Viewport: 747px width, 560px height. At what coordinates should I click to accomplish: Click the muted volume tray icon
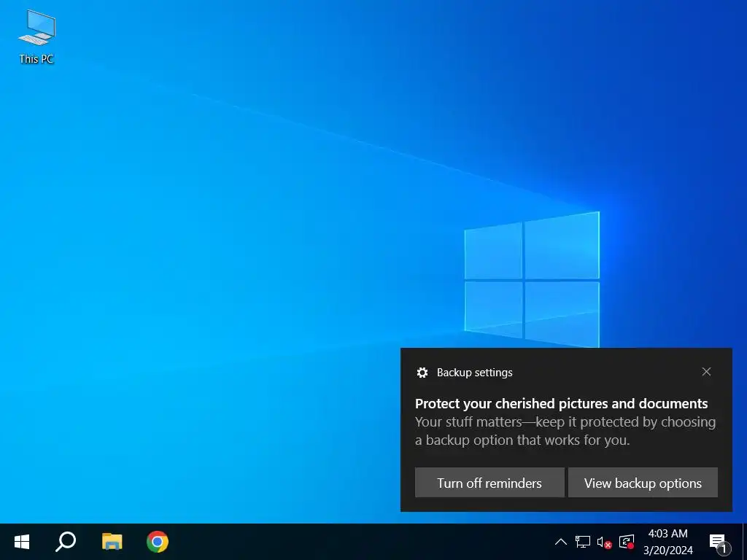point(604,542)
